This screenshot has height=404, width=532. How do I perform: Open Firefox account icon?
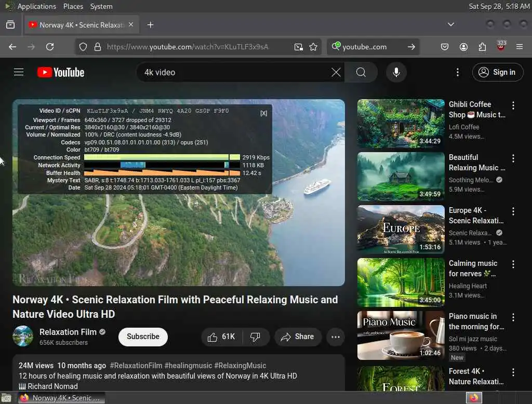(x=463, y=47)
